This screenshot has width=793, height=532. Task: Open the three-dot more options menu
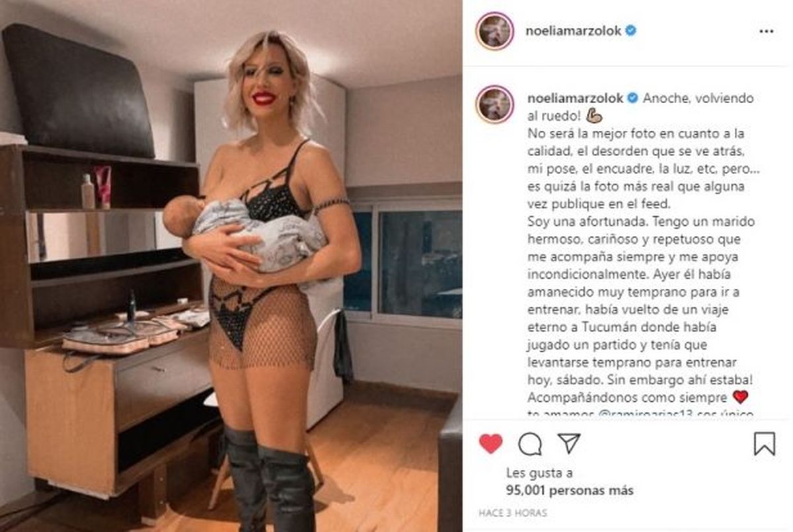click(766, 31)
